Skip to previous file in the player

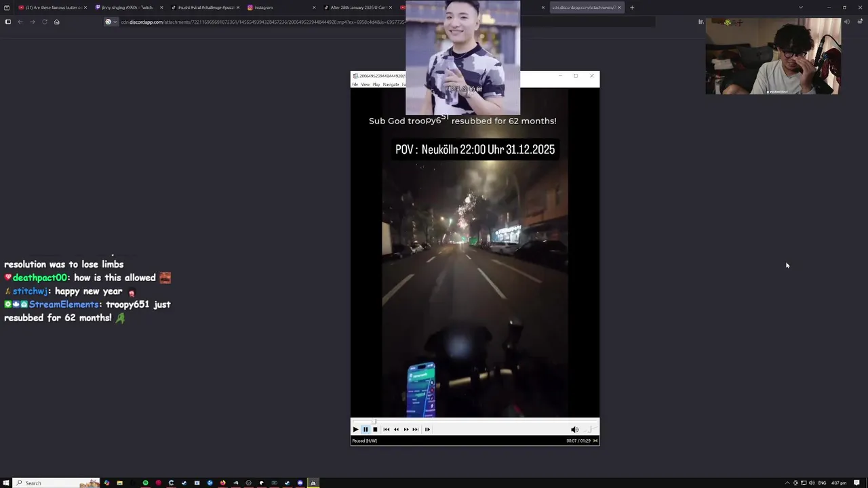(x=386, y=429)
